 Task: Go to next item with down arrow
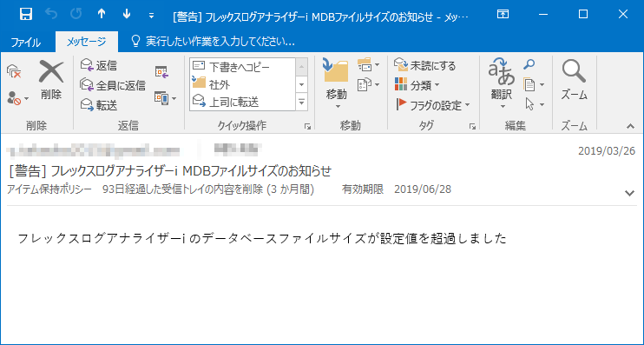127,15
